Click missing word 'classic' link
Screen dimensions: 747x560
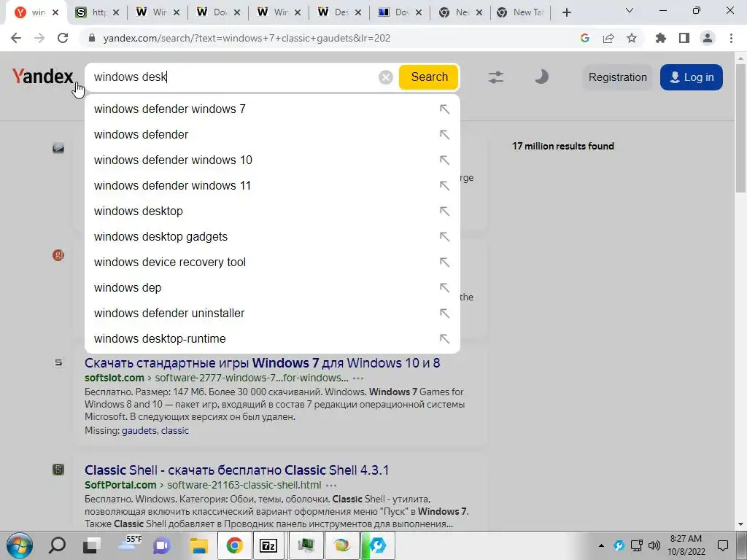[x=175, y=430]
